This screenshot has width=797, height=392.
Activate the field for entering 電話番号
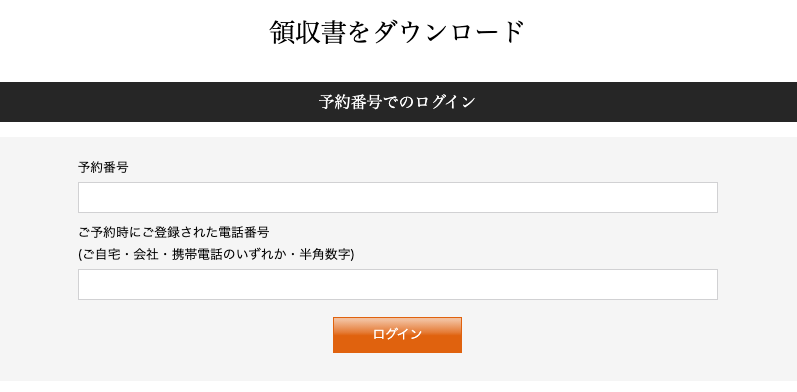tap(397, 284)
